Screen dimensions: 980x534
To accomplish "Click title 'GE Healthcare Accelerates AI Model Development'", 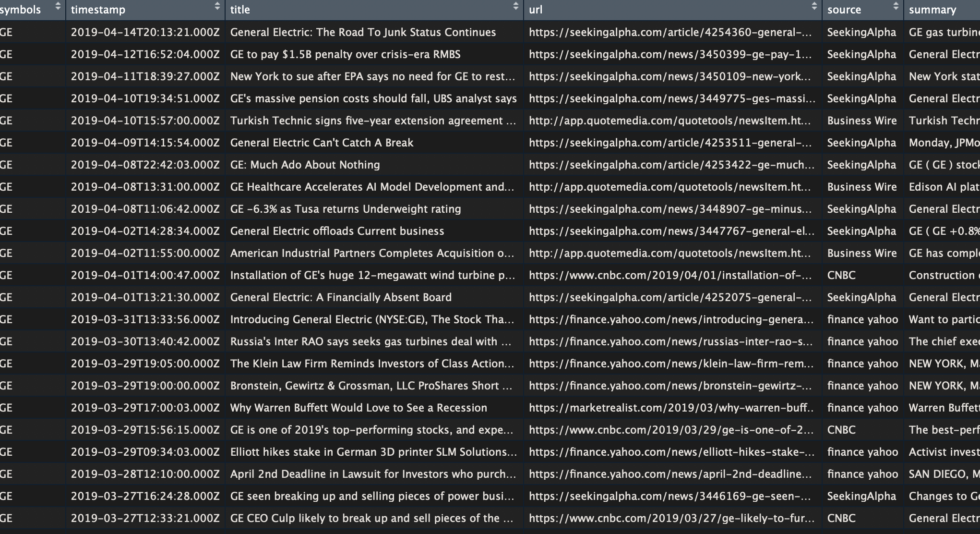I will tap(372, 187).
